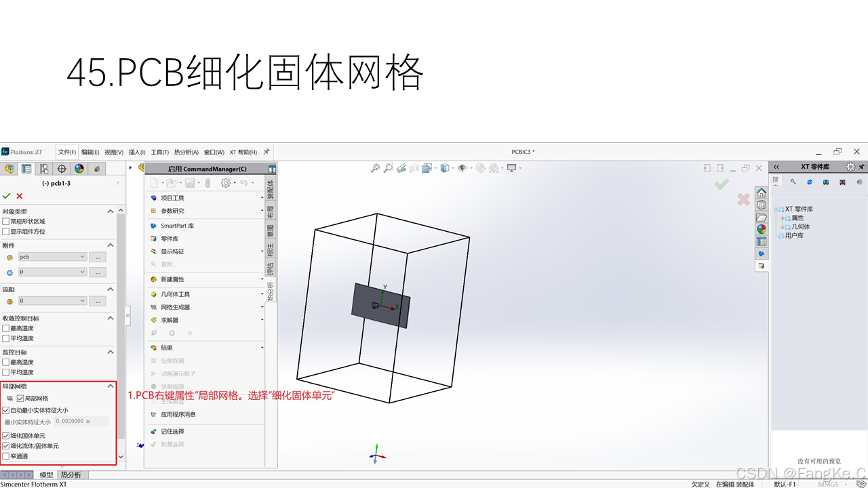Click Hide/Show Items eye icon
Screen dimensions: 868x488
(463, 168)
